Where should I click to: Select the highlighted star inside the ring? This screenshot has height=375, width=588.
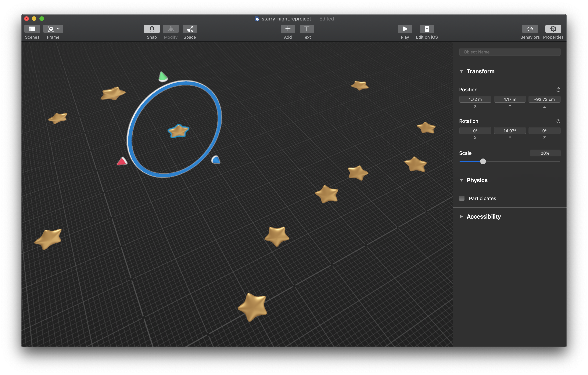[178, 131]
